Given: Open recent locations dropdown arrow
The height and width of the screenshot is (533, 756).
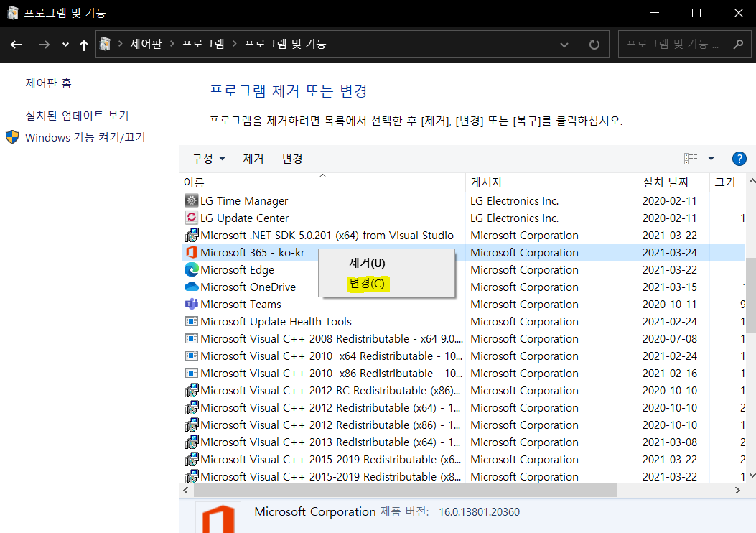Looking at the screenshot, I should pyautogui.click(x=65, y=45).
